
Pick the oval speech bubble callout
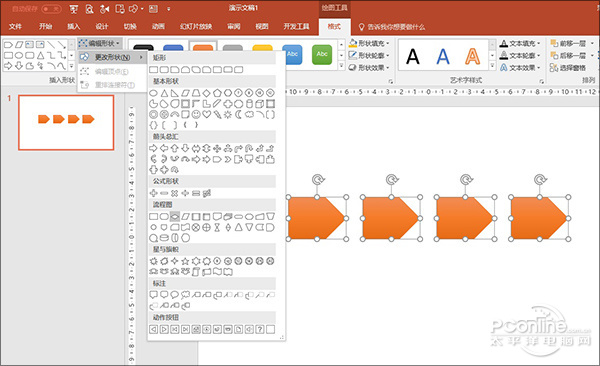click(x=174, y=295)
